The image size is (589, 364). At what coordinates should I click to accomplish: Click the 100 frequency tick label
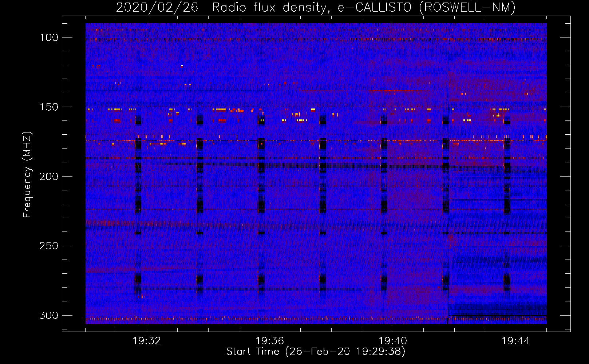[x=49, y=37]
